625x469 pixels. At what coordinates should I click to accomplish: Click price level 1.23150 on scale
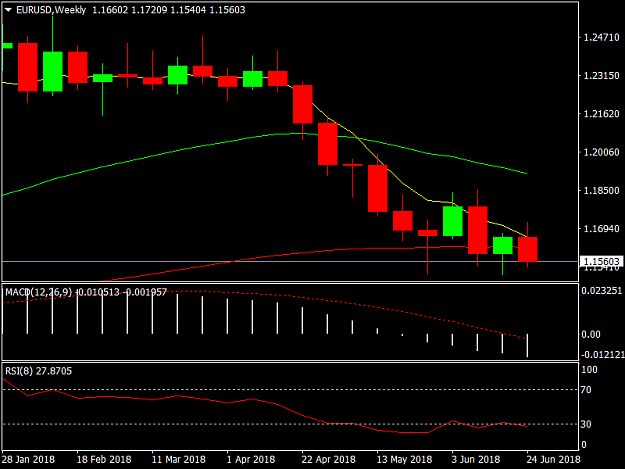[601, 75]
